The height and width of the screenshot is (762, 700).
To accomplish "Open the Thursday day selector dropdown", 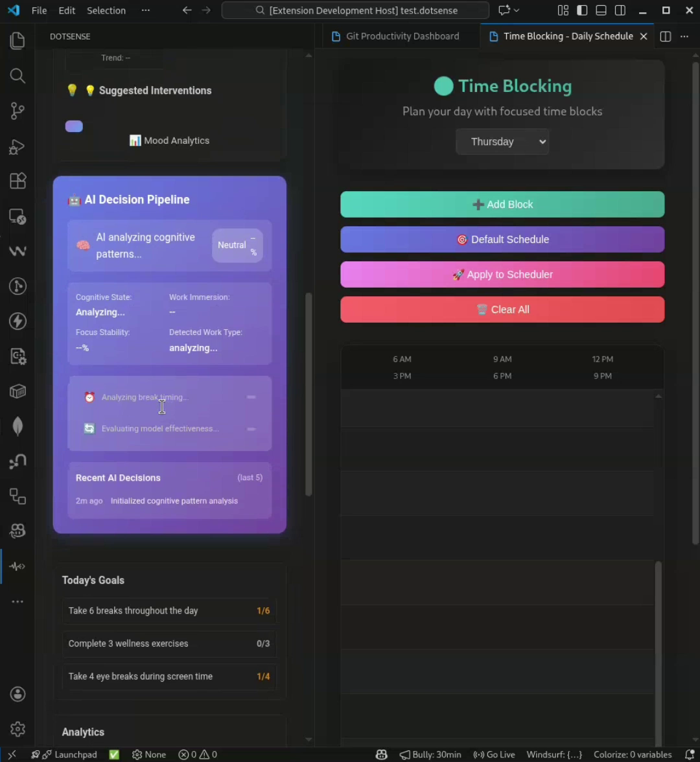I will click(502, 141).
